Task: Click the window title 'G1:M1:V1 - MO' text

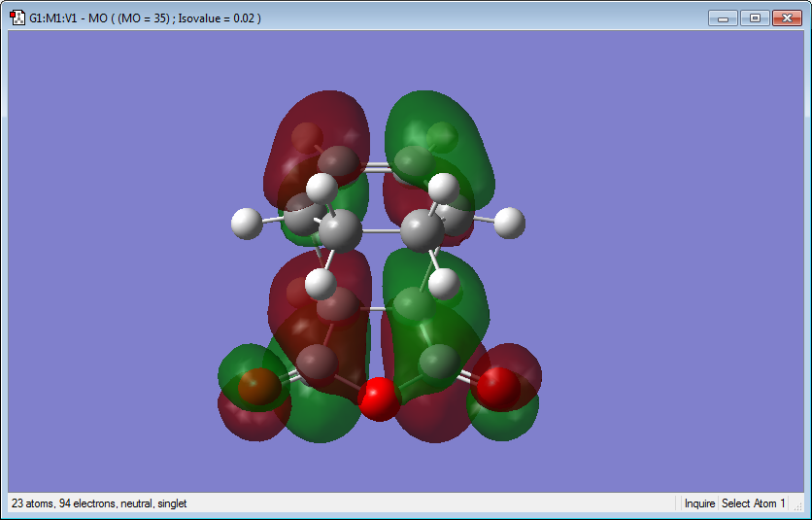Action: tap(68, 18)
